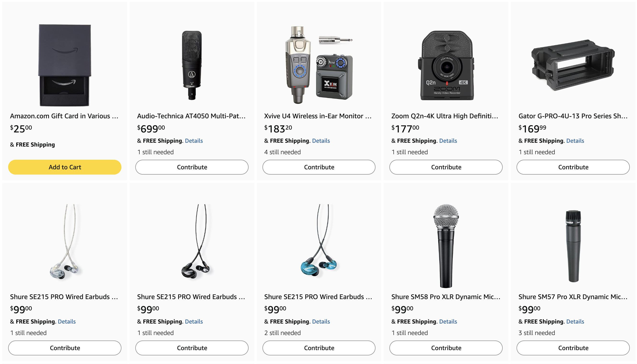637x364 pixels.
Task: Contribute to the Shure SM58 microphone
Action: pyautogui.click(x=446, y=348)
